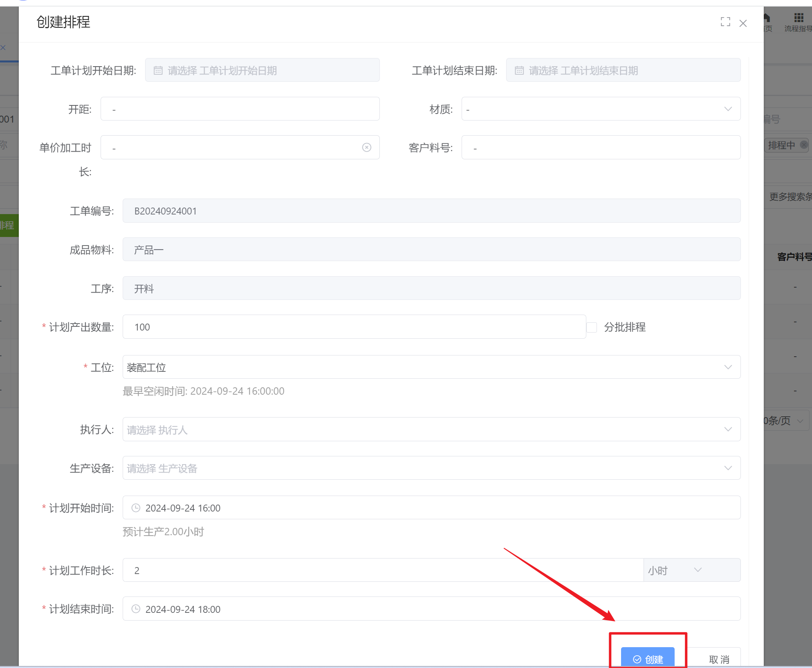Screen dimensions: 812x668
Task: Click the 工序 field showing 开料
Action: [431, 288]
